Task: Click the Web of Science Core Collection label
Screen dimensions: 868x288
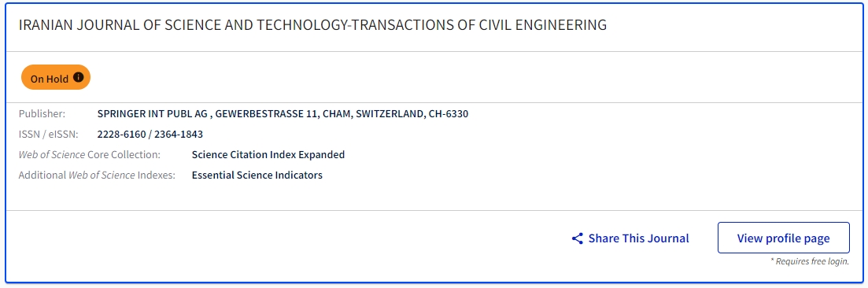Action: (90, 154)
